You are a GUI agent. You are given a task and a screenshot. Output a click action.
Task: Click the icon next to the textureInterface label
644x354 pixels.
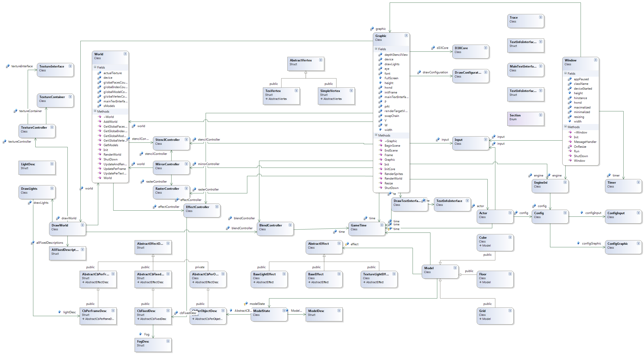click(8, 66)
